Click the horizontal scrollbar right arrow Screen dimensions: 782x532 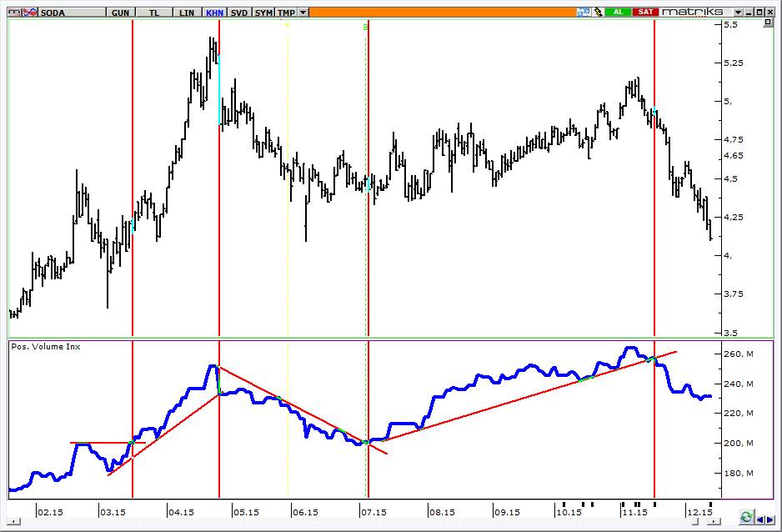(714, 521)
